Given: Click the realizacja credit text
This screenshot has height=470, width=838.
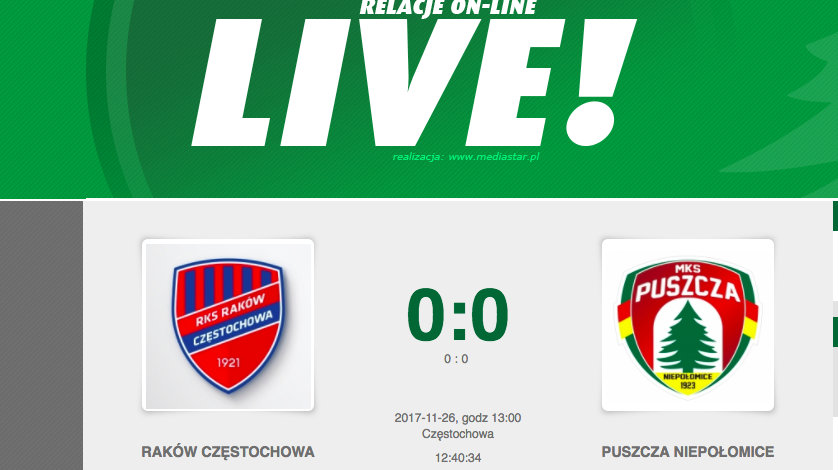Looking at the screenshot, I should click(x=466, y=157).
